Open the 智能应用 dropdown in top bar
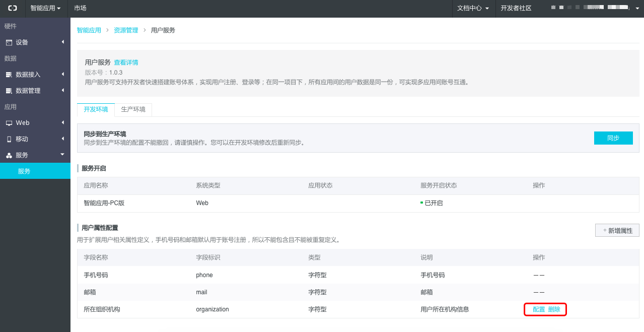The image size is (644, 332). click(x=45, y=8)
